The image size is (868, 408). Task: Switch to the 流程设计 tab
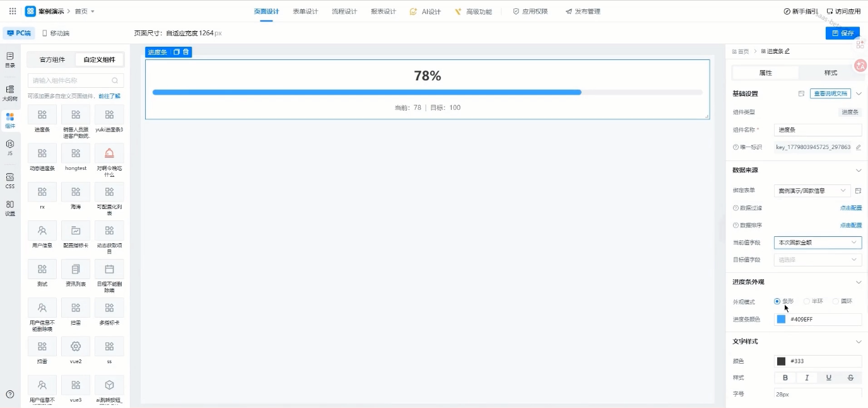(344, 11)
